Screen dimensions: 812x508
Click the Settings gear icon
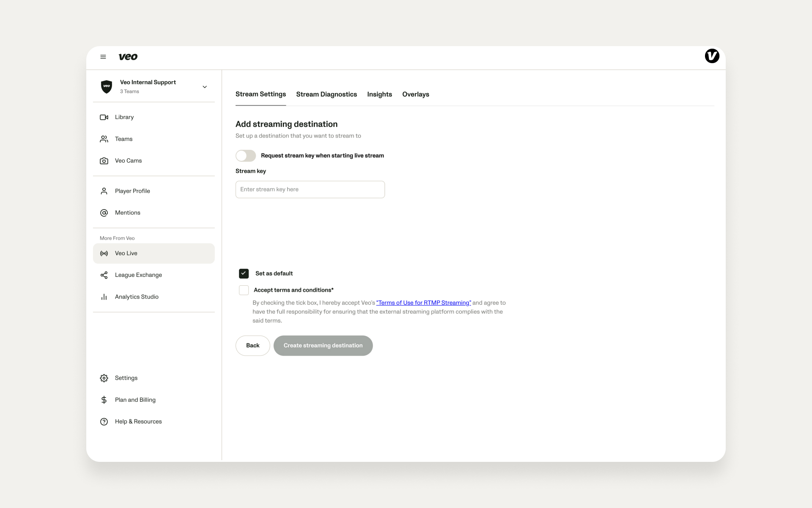(x=104, y=378)
